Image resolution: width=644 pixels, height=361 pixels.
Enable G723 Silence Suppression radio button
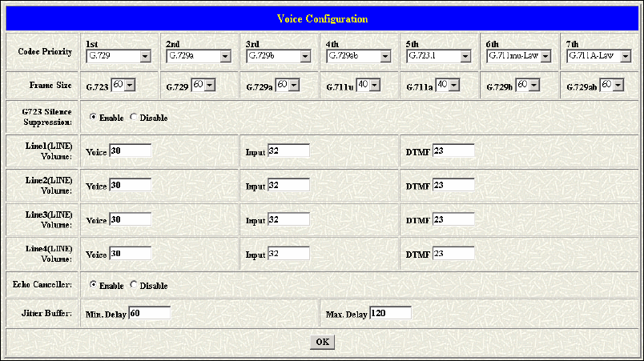pyautogui.click(x=93, y=117)
